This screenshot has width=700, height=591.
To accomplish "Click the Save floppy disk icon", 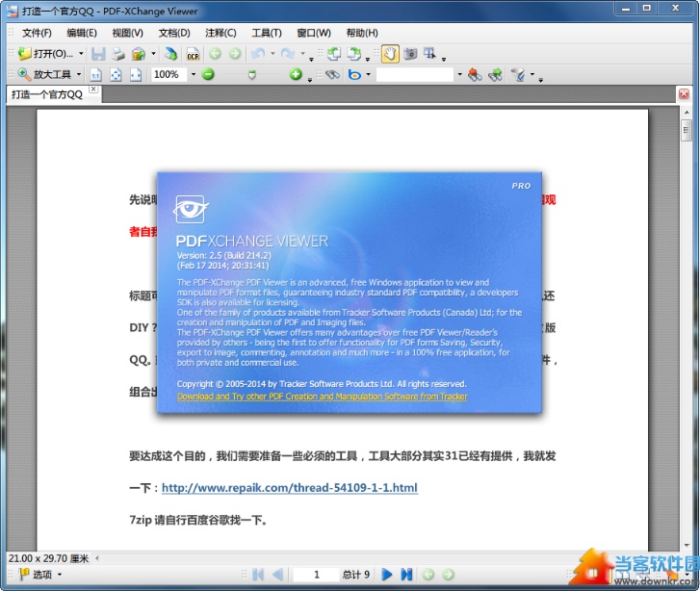I will (x=98, y=54).
